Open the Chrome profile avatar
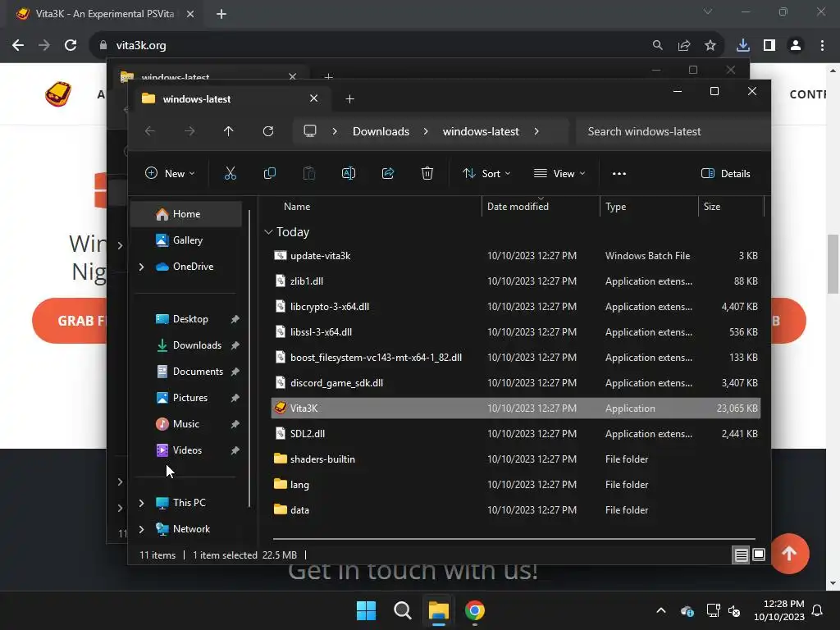Image resolution: width=840 pixels, height=630 pixels. pos(796,46)
